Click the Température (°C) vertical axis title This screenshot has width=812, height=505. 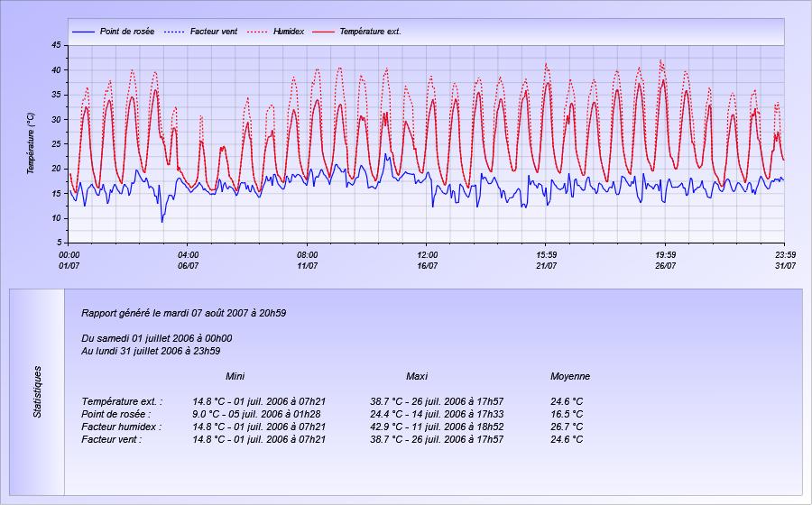(31, 143)
